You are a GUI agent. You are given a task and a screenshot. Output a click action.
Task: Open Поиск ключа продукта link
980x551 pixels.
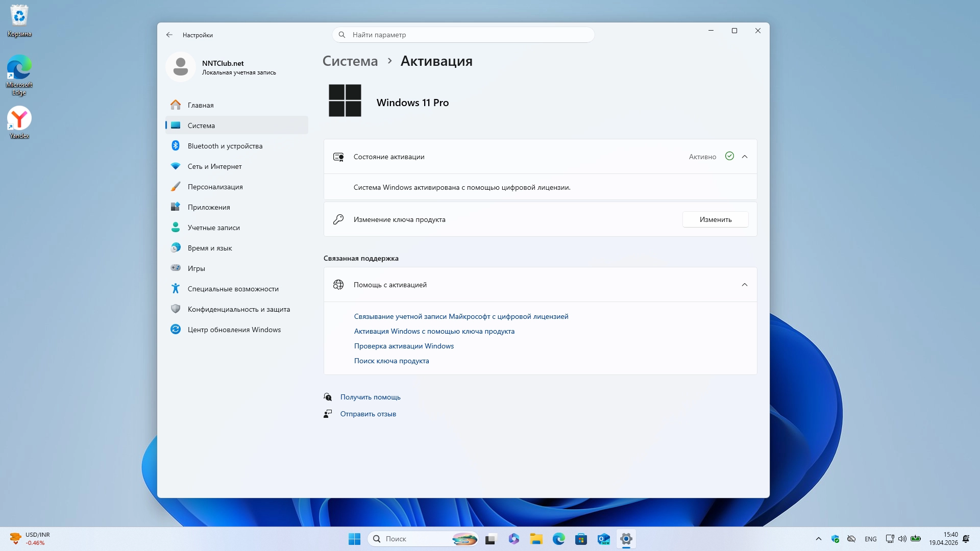click(x=391, y=361)
